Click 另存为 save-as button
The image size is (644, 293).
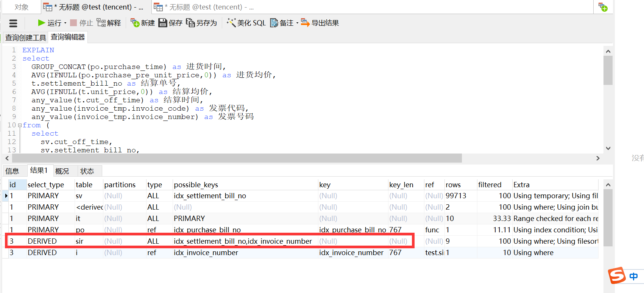click(201, 23)
